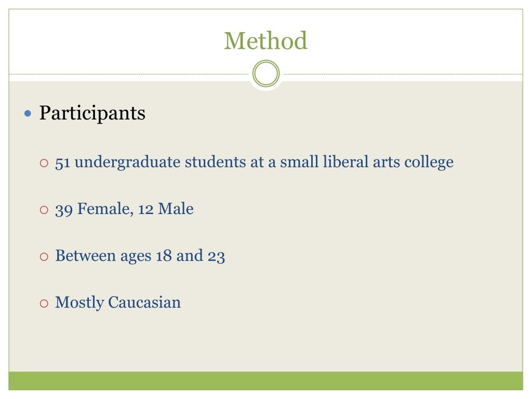The height and width of the screenshot is (399, 532).
Task: Click the hollow bullet before 39 Female
Action: click(x=44, y=210)
